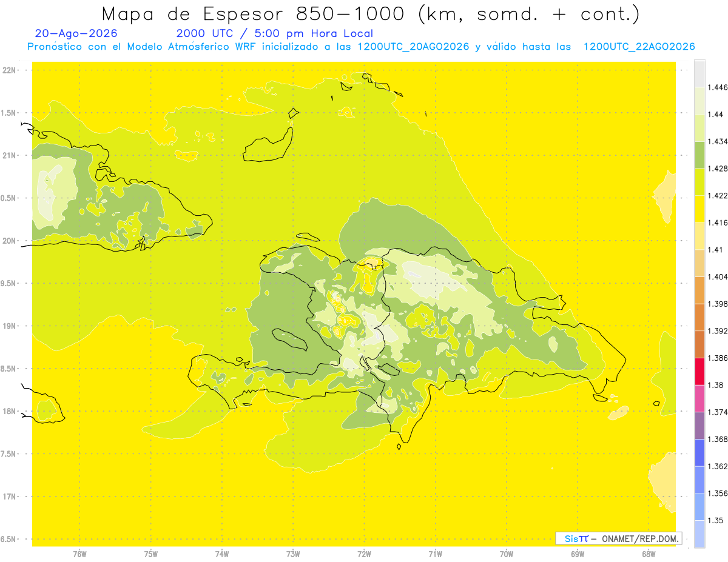
Task: Click the date label "20-Ago-2026"
Action: coord(76,34)
